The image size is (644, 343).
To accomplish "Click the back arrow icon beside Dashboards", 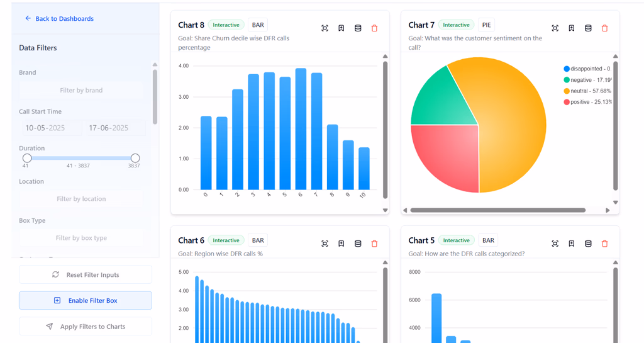I will (28, 18).
